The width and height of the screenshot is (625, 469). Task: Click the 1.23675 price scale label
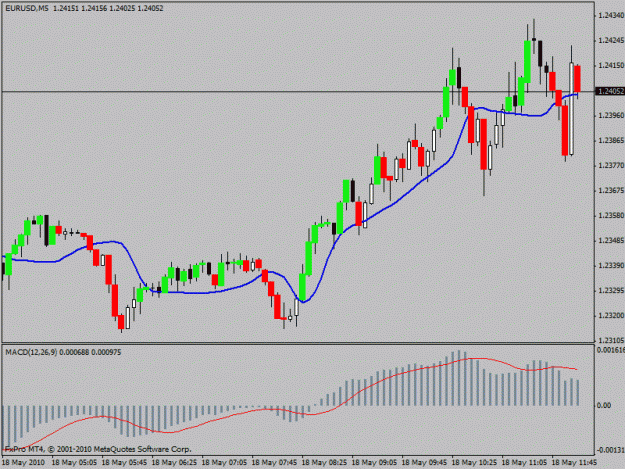[611, 190]
